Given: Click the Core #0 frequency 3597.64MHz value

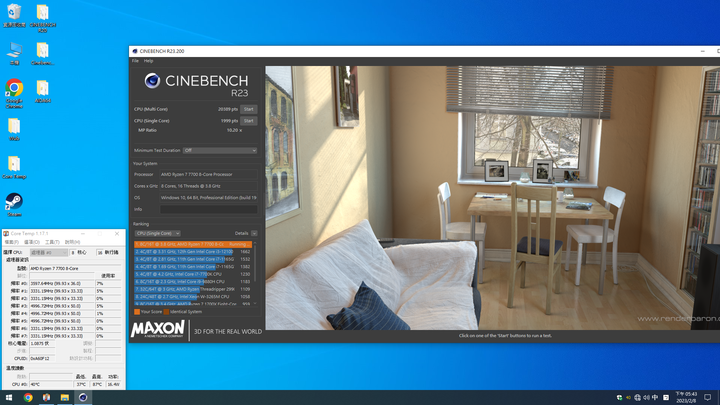Looking at the screenshot, I should 62,284.
